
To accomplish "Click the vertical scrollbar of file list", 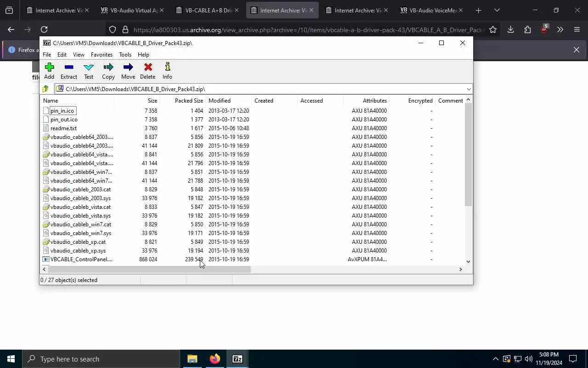I will (468, 155).
